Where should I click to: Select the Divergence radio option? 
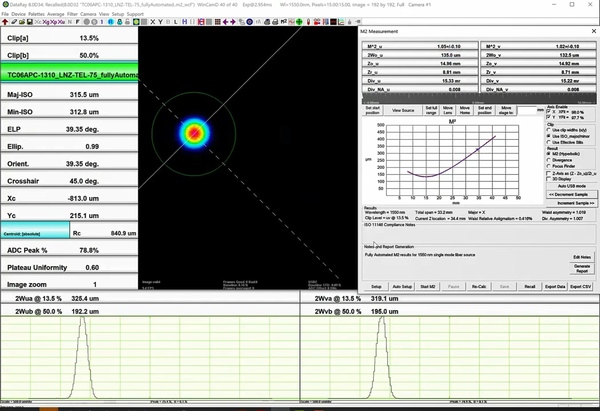[x=547, y=161]
